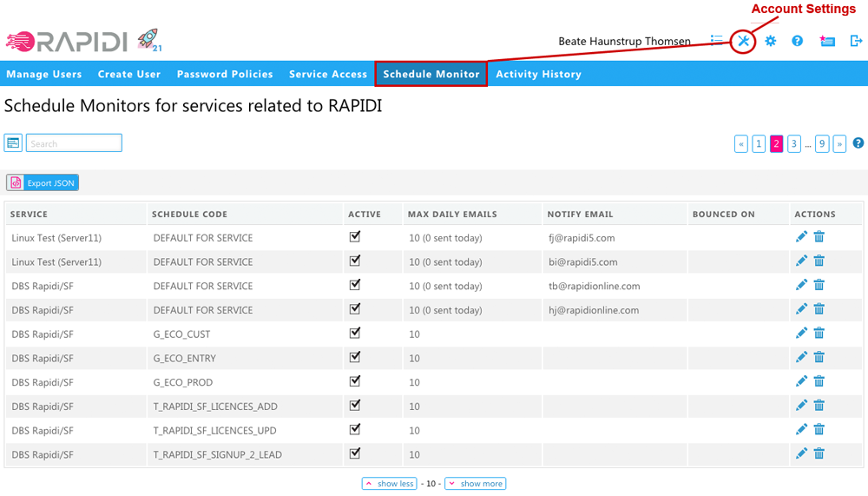Open the Password Policies tab

225,74
